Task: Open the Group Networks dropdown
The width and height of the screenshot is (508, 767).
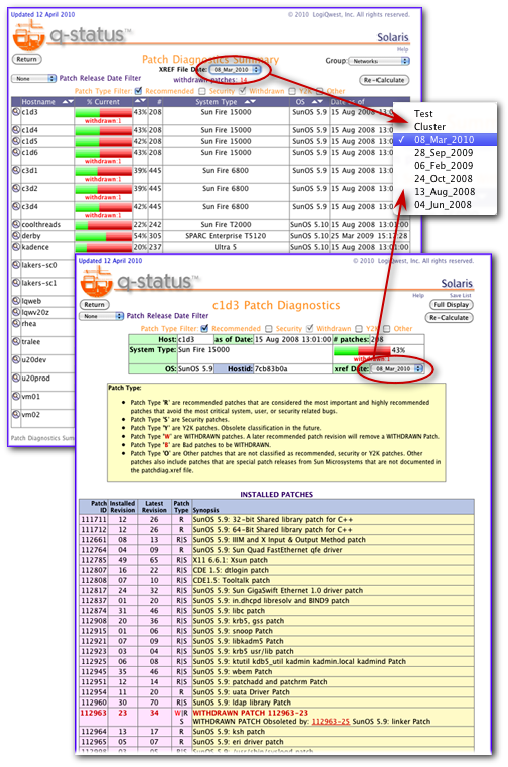Action: point(378,61)
